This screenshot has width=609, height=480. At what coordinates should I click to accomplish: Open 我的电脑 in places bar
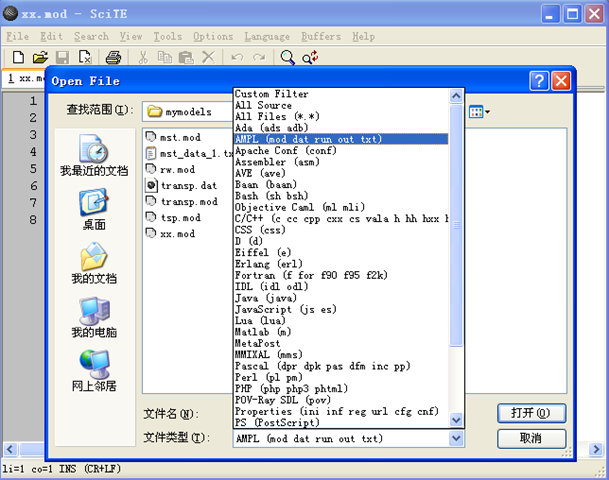click(x=94, y=317)
